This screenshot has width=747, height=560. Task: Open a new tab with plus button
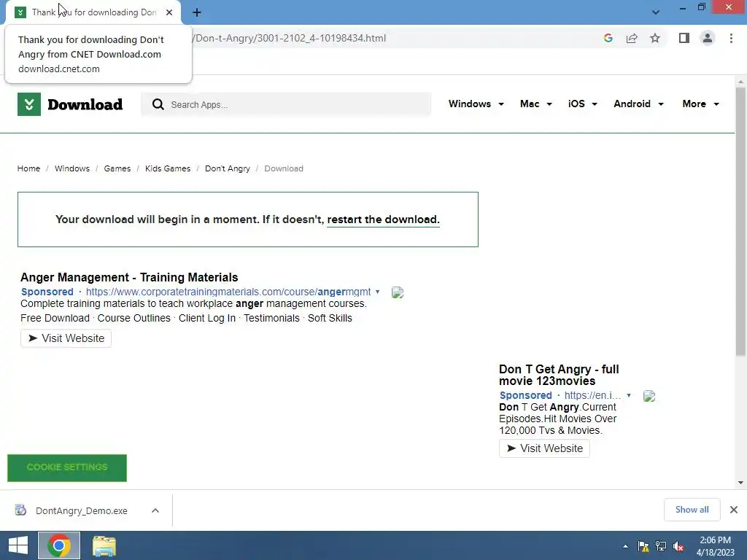[197, 12]
